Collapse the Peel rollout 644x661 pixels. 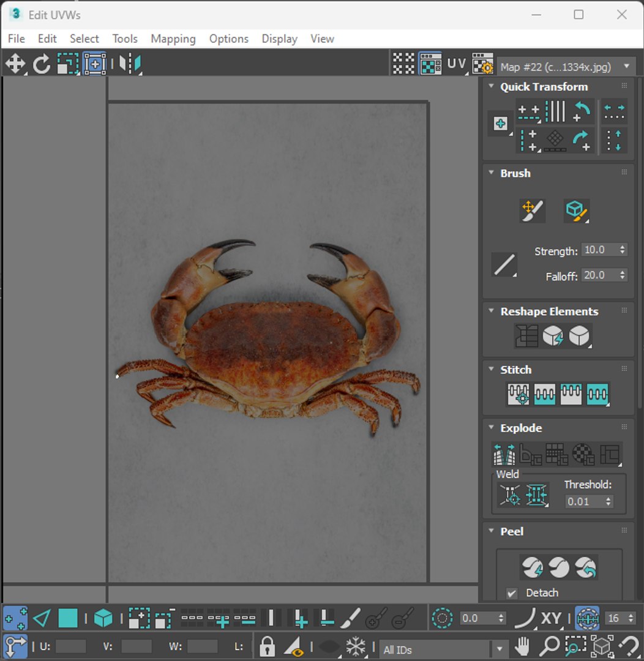tap(491, 531)
